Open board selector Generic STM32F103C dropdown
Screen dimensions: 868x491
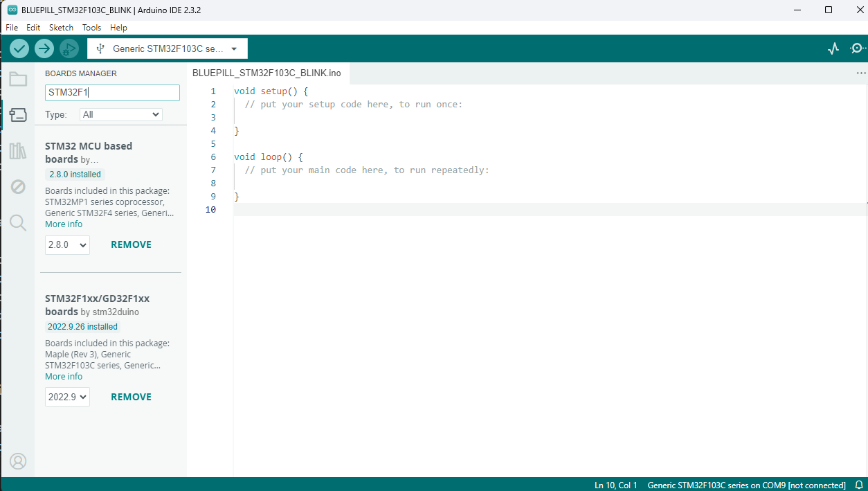click(168, 48)
